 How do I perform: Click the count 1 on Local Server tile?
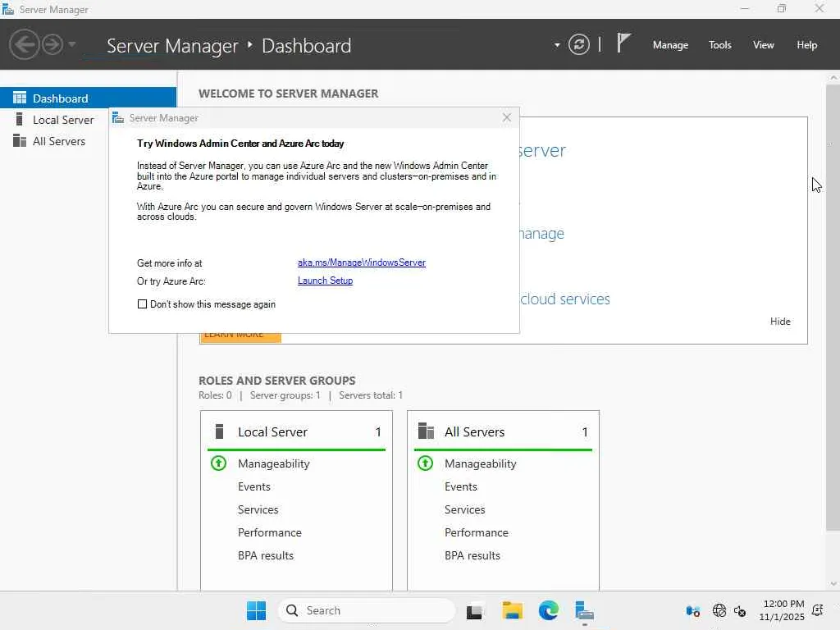(x=378, y=431)
